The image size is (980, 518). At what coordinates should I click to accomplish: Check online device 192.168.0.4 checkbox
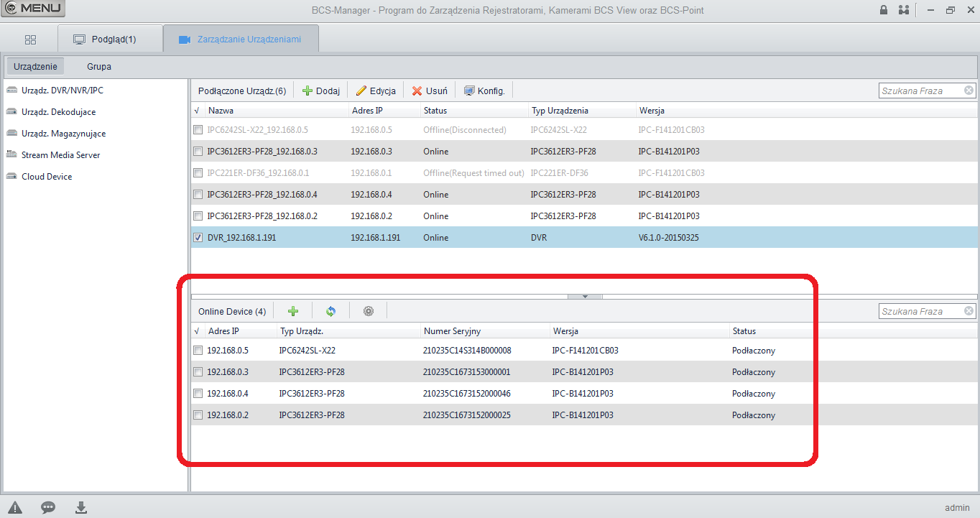pos(198,394)
